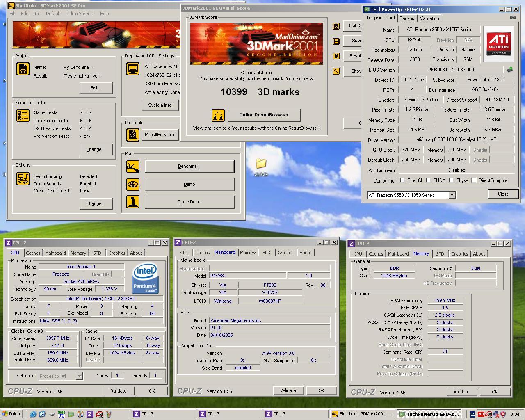Screen dimensions: 525x420
Task: Open the File menu in 3DMark2001
Action: tap(13, 14)
